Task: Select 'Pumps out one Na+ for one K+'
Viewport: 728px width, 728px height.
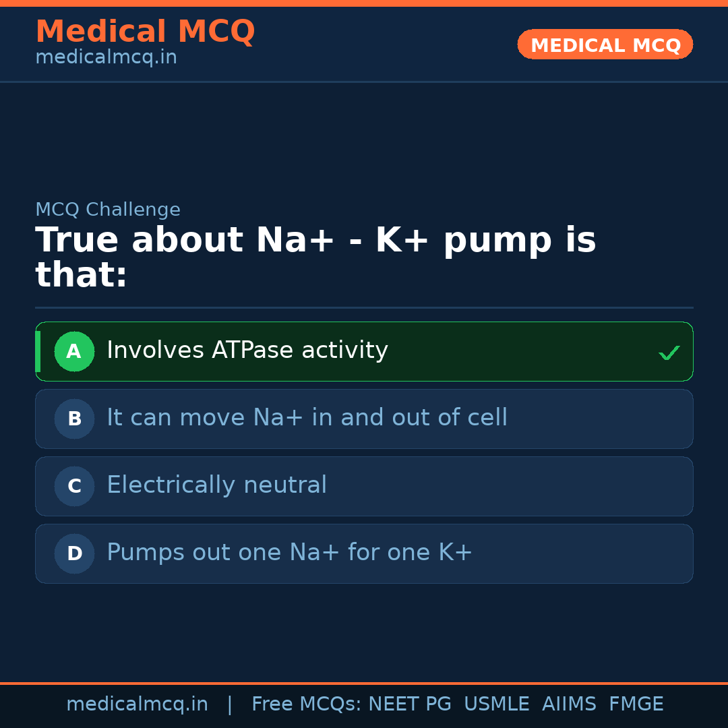Action: tap(289, 553)
